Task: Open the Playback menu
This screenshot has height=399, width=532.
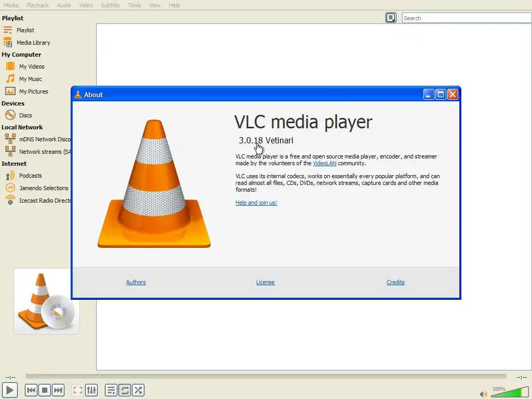Action: (x=37, y=5)
